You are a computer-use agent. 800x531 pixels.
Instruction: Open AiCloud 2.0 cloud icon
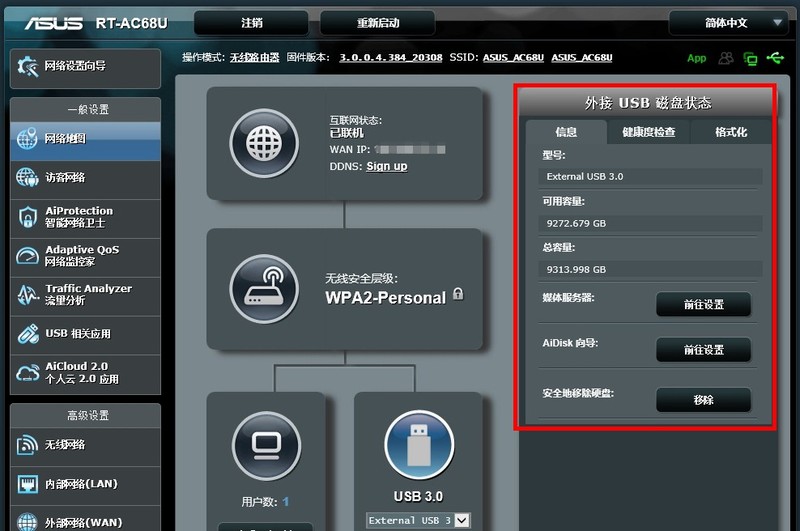pyautogui.click(x=27, y=372)
